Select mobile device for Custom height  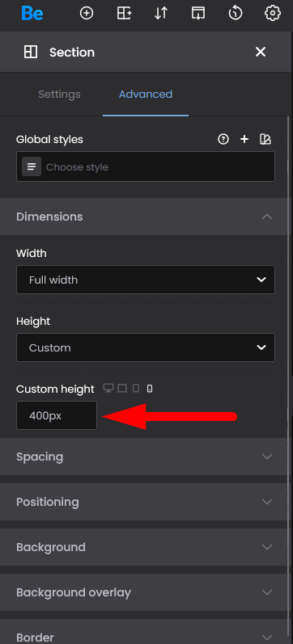[x=150, y=388]
